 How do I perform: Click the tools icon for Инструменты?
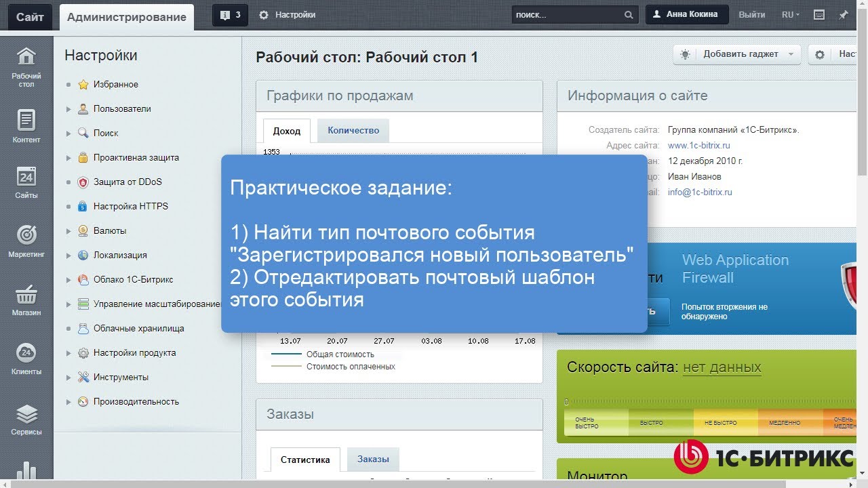pos(83,378)
